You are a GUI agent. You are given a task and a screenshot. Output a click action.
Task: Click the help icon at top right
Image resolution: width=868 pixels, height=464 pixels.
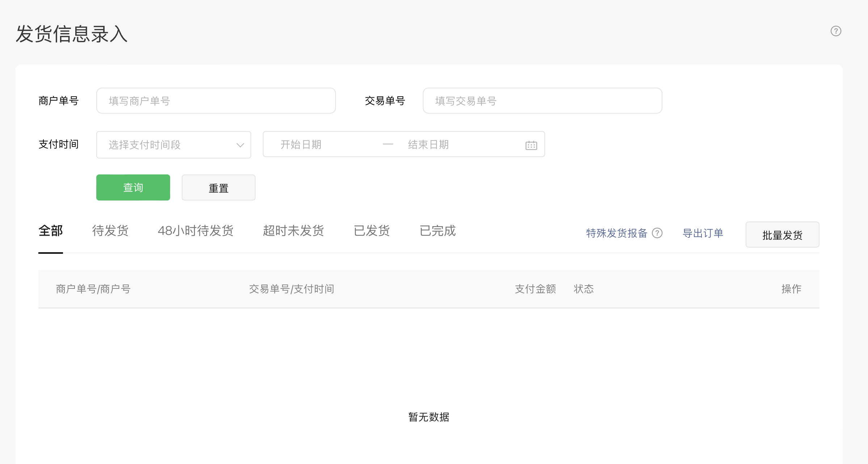pos(835,31)
